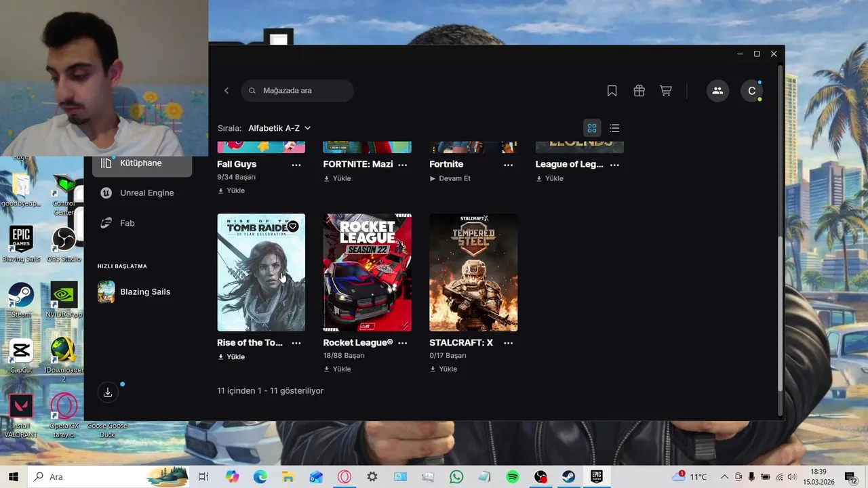The width and height of the screenshot is (868, 488).
Task: Click Yükle under League of Legends
Action: [x=549, y=179]
